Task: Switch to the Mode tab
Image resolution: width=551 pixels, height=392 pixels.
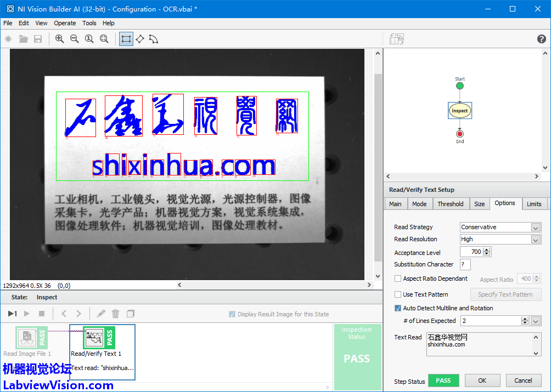Action: pyautogui.click(x=419, y=204)
